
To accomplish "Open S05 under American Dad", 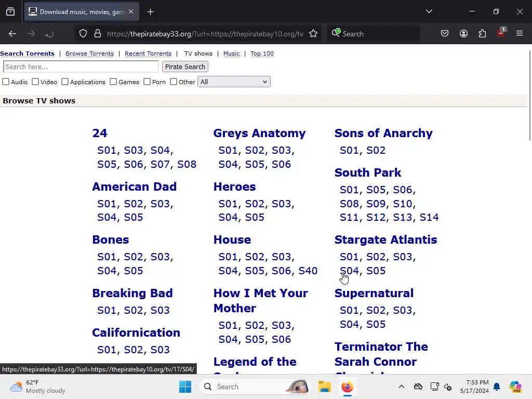I will point(134,217).
